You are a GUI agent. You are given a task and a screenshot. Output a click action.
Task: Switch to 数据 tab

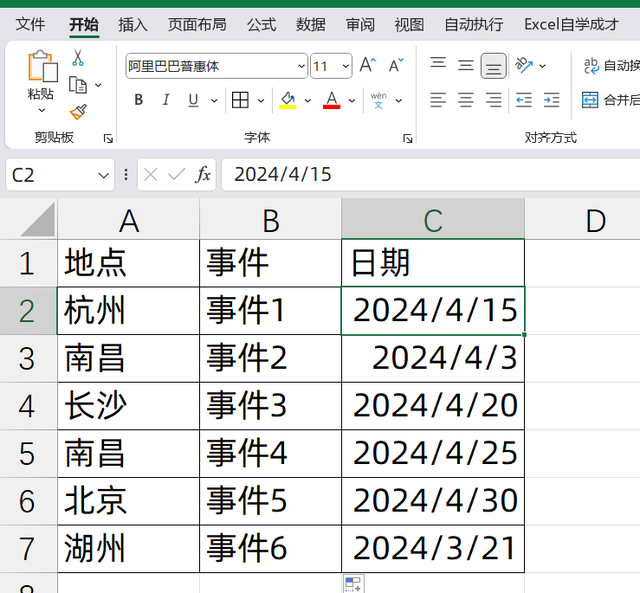coord(311,24)
